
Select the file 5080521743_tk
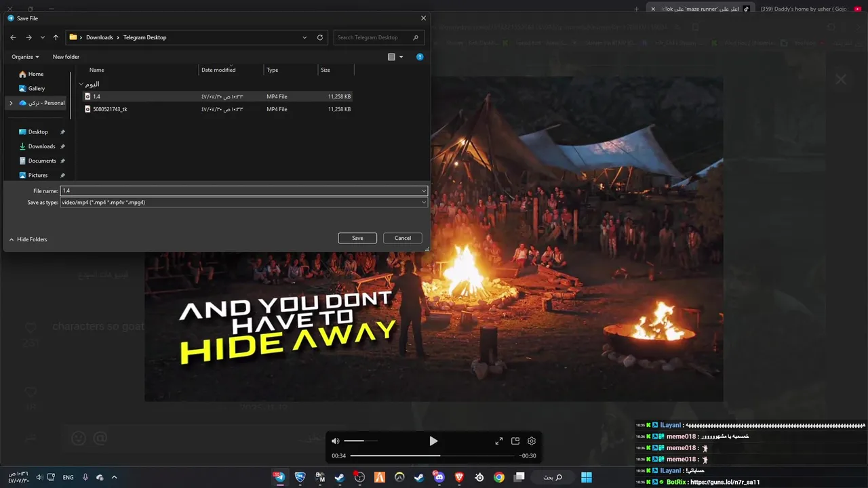217,109
